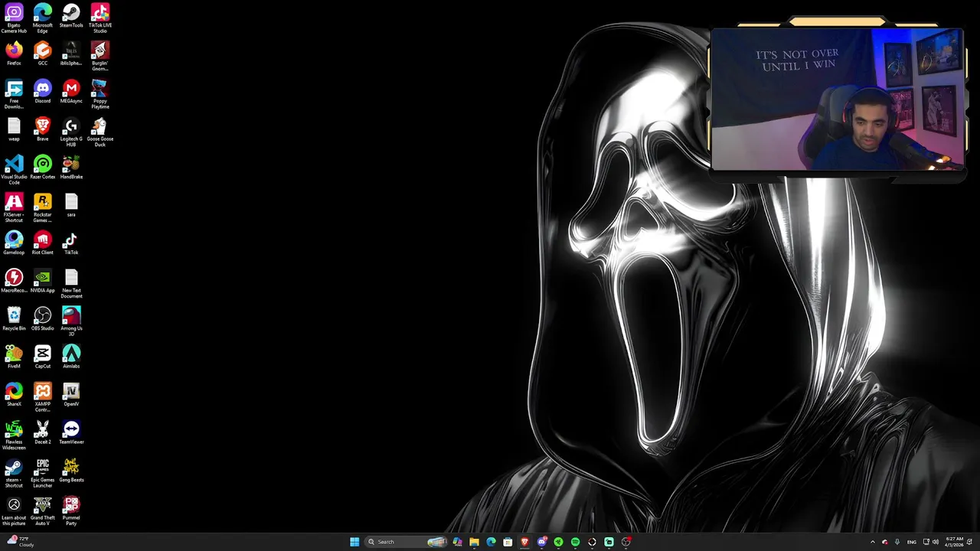Select the steam - Shortcut icon
The image size is (980, 551).
[x=14, y=473]
